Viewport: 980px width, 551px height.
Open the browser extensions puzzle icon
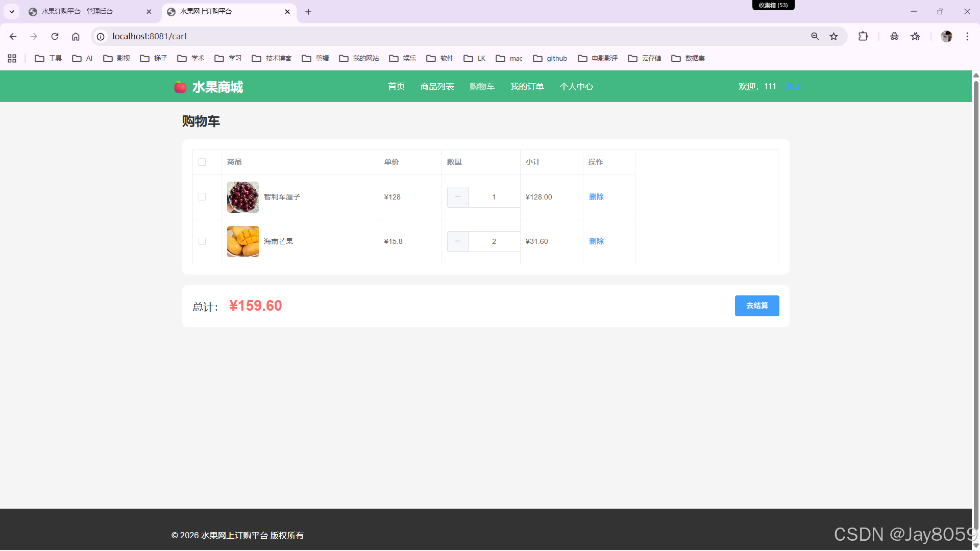[x=863, y=36]
